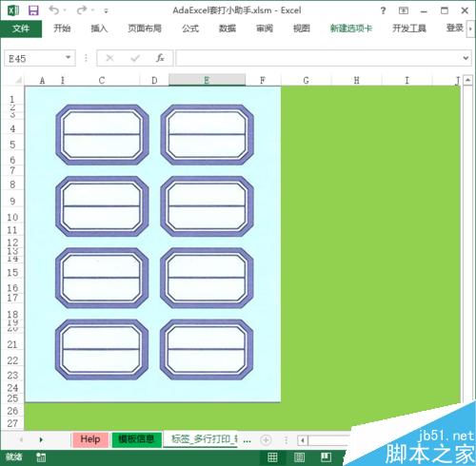Open Insert Function fx dialog
The width and height of the screenshot is (476, 466).
point(160,58)
